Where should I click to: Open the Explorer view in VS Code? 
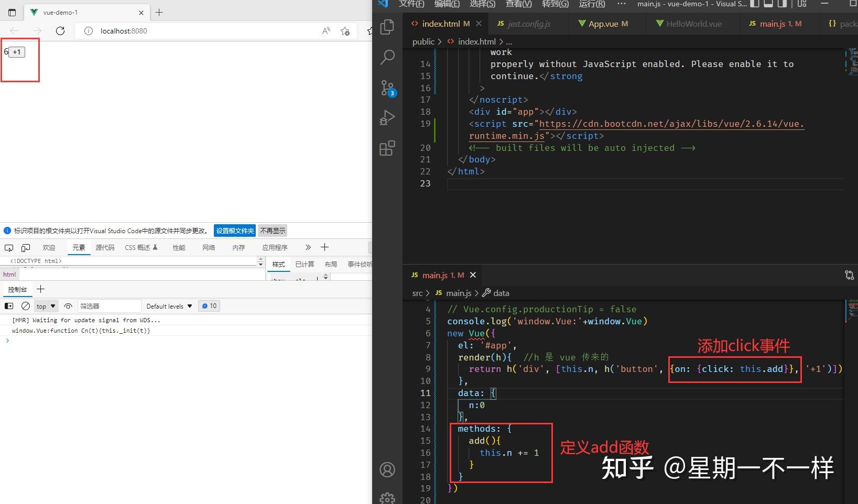pos(387,27)
